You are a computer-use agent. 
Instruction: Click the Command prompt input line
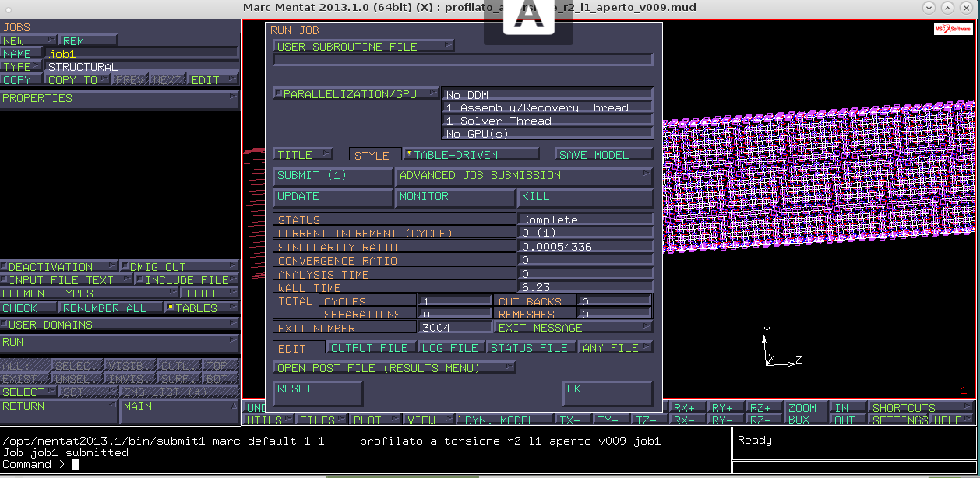(x=366, y=465)
